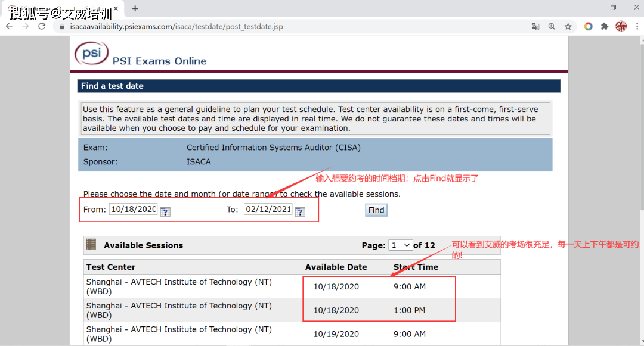Open the Page number dropdown
The height and width of the screenshot is (346, 644).
point(401,245)
